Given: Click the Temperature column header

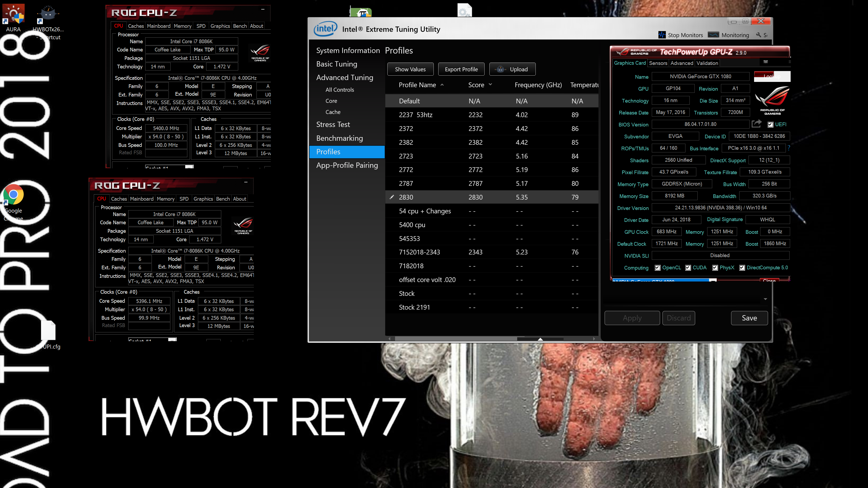Looking at the screenshot, I should (584, 85).
